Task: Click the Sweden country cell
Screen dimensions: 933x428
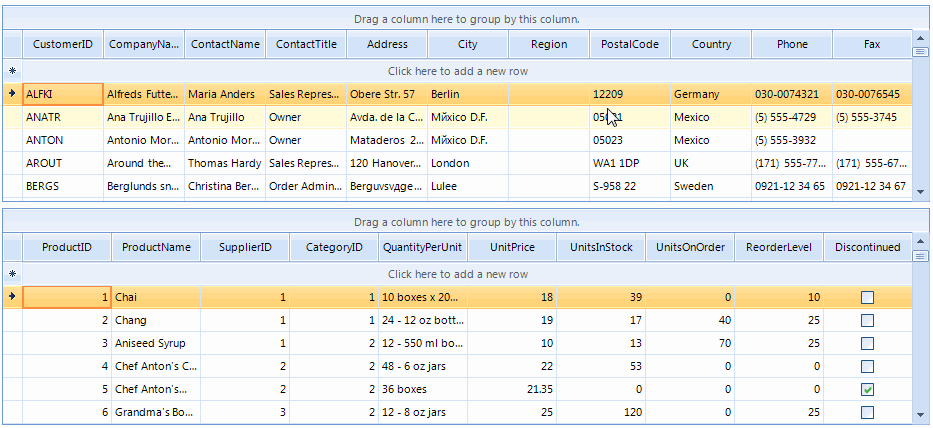Action: (711, 186)
